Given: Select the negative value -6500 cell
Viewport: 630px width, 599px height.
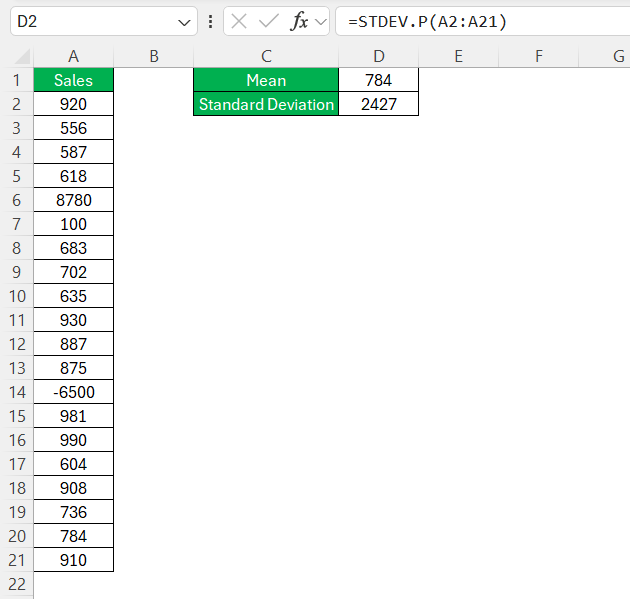Looking at the screenshot, I should (x=74, y=392).
